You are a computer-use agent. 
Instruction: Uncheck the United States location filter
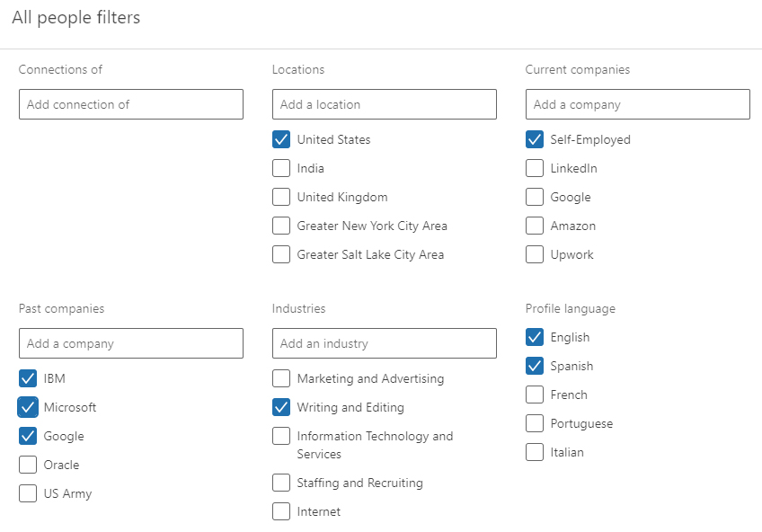(x=281, y=139)
